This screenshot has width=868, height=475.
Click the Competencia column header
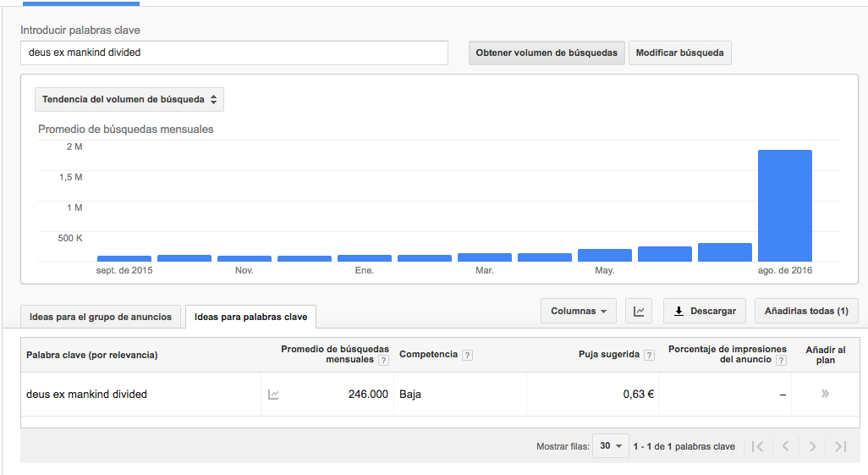[428, 355]
